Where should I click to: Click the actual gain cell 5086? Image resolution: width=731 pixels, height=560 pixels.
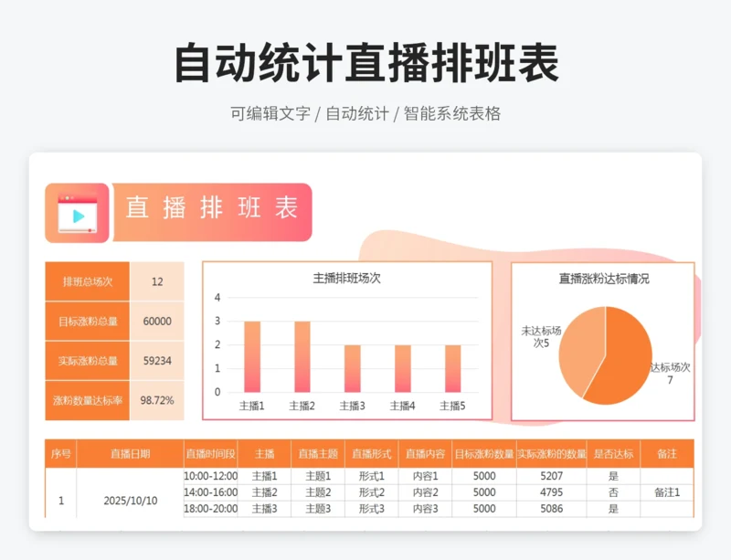coord(552,509)
